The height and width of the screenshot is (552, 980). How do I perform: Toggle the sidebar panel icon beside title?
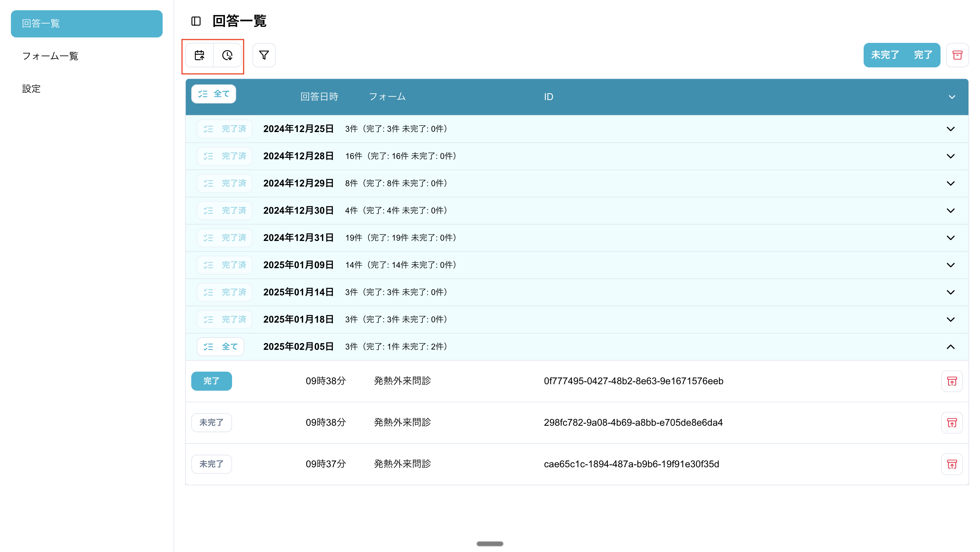tap(196, 21)
